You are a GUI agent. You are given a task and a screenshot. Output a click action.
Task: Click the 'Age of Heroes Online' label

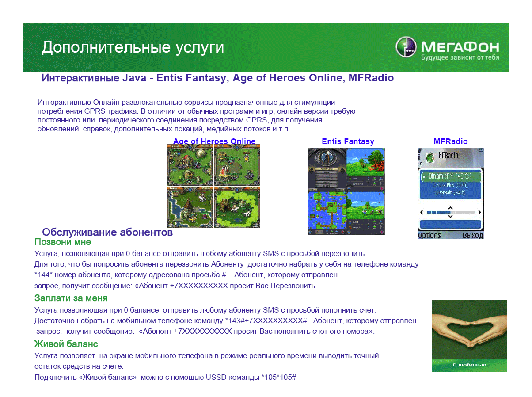[x=214, y=141]
